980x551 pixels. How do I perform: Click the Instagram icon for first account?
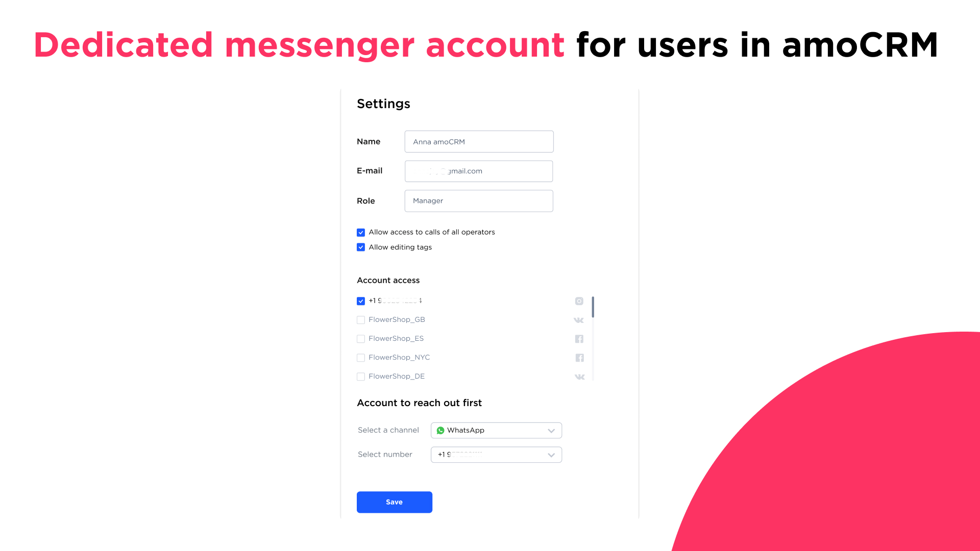pyautogui.click(x=579, y=300)
